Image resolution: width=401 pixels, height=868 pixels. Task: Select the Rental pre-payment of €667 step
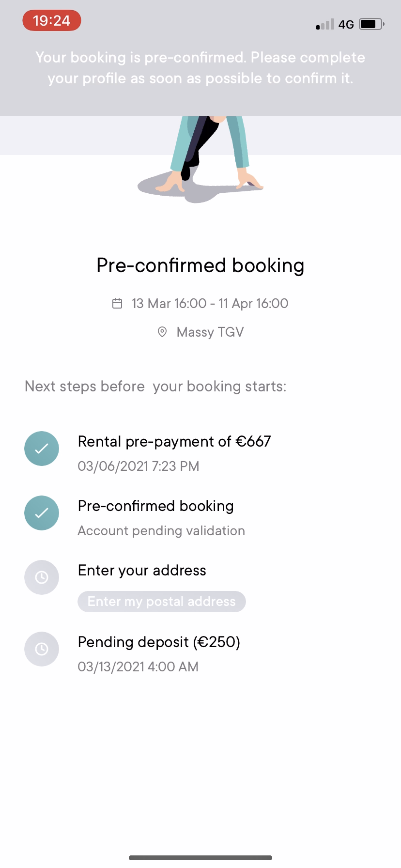[x=174, y=442]
